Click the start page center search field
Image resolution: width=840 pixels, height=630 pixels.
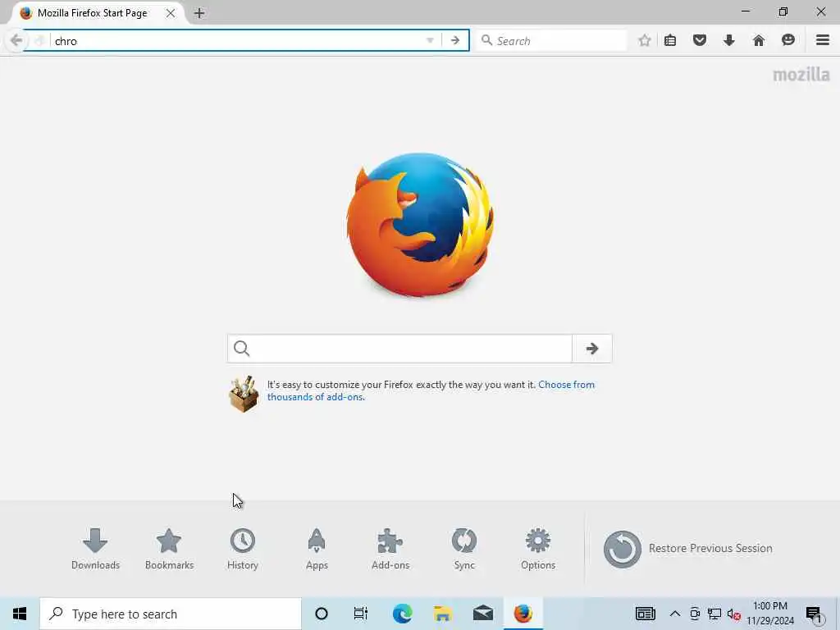(399, 349)
